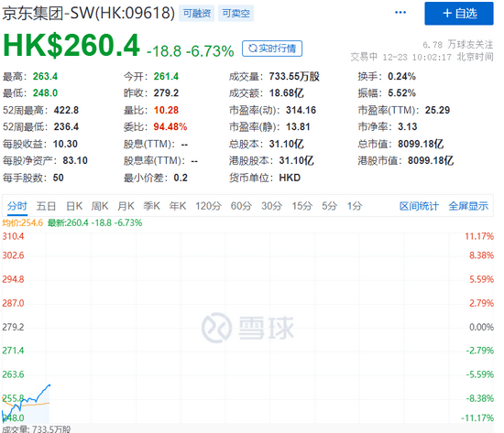Switch to the 1分 interval tab
Viewport: 504px width, 433px height.
tap(355, 206)
